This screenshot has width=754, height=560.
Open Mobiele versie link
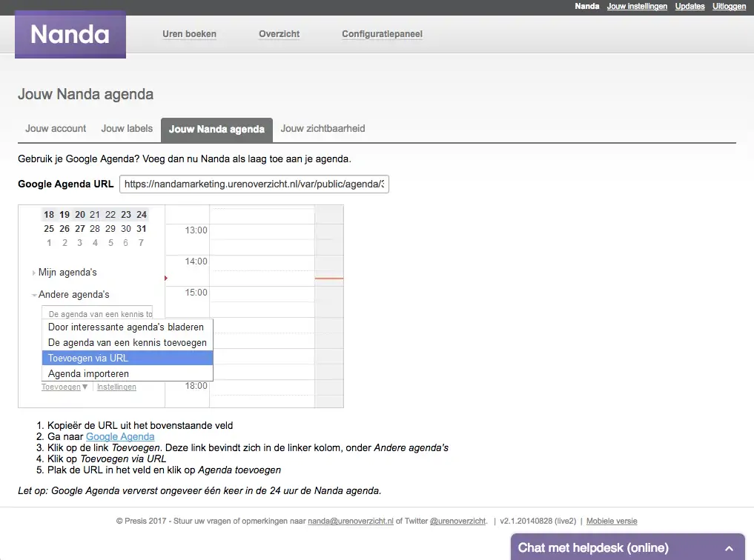pos(612,521)
